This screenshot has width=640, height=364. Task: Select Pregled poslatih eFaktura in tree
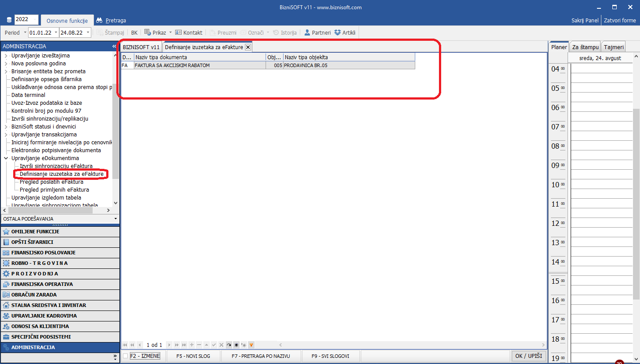(51, 182)
